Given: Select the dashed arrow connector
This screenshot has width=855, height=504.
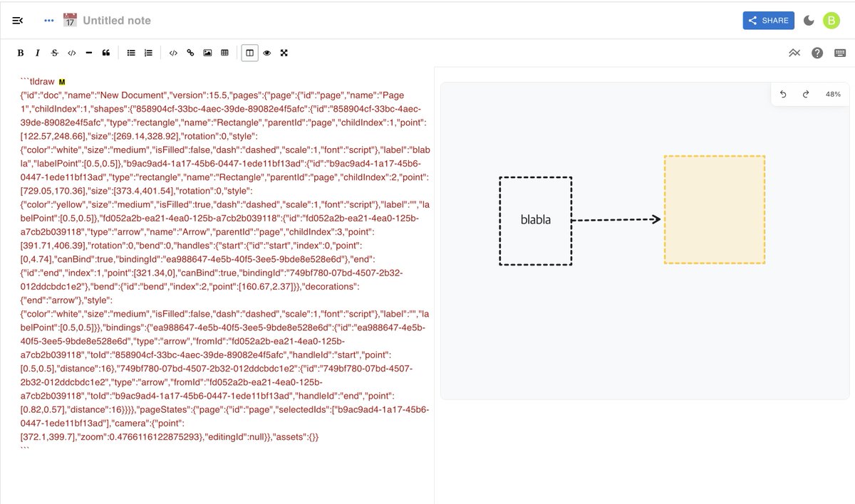Looking at the screenshot, I should pos(617,220).
